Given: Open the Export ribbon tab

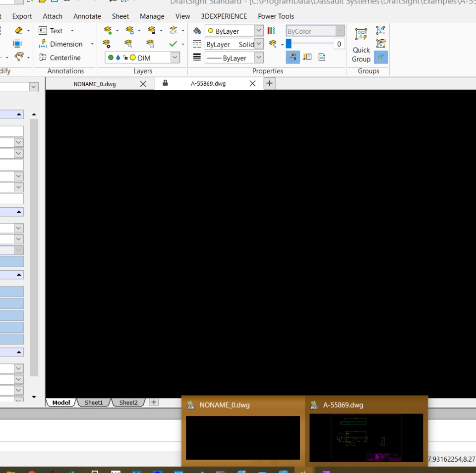Looking at the screenshot, I should 22,16.
